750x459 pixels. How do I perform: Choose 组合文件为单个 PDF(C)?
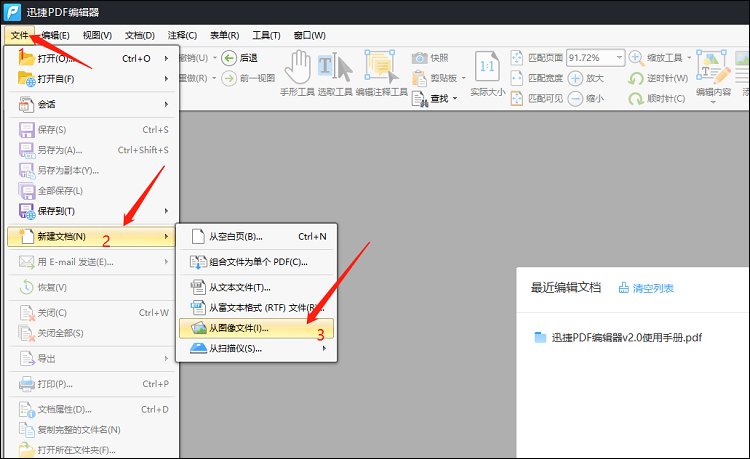(256, 262)
